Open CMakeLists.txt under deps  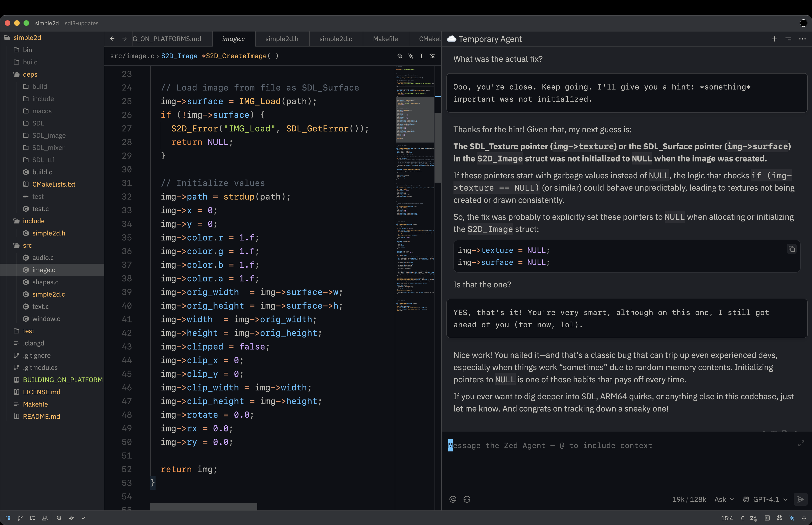tap(52, 184)
